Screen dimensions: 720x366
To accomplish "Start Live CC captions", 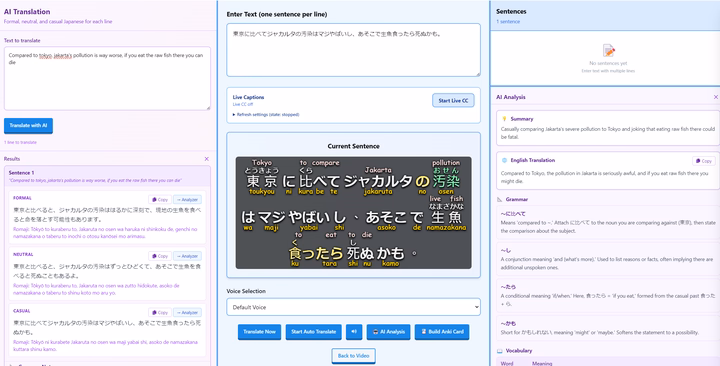I will (x=453, y=101).
